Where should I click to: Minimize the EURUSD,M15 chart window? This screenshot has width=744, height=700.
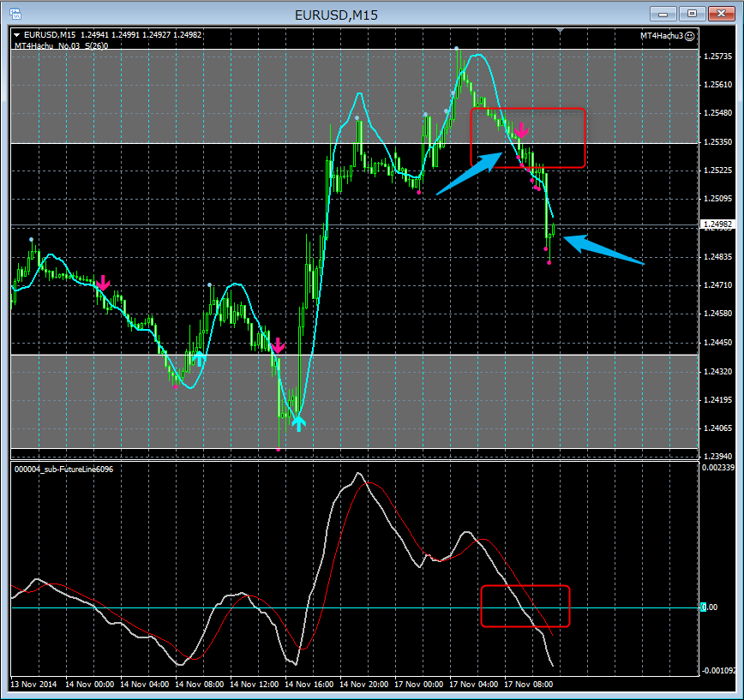click(x=663, y=14)
